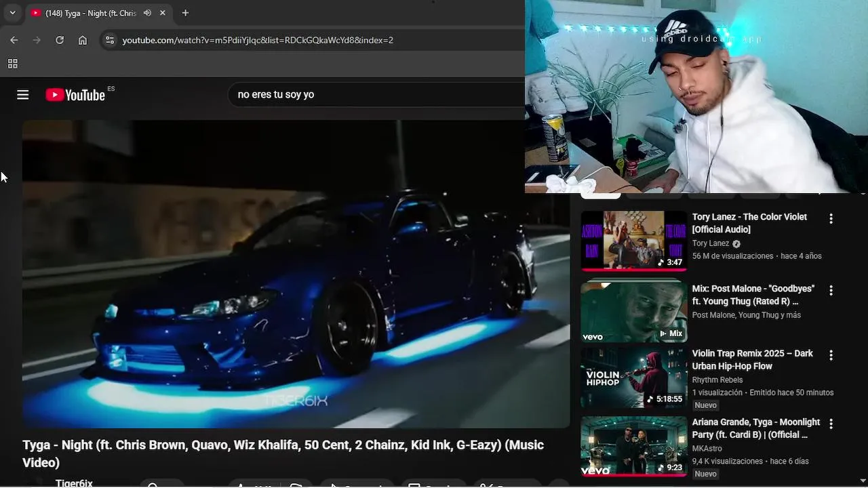This screenshot has height=488, width=868.
Task: Go forward one page in the browser
Action: 37,40
